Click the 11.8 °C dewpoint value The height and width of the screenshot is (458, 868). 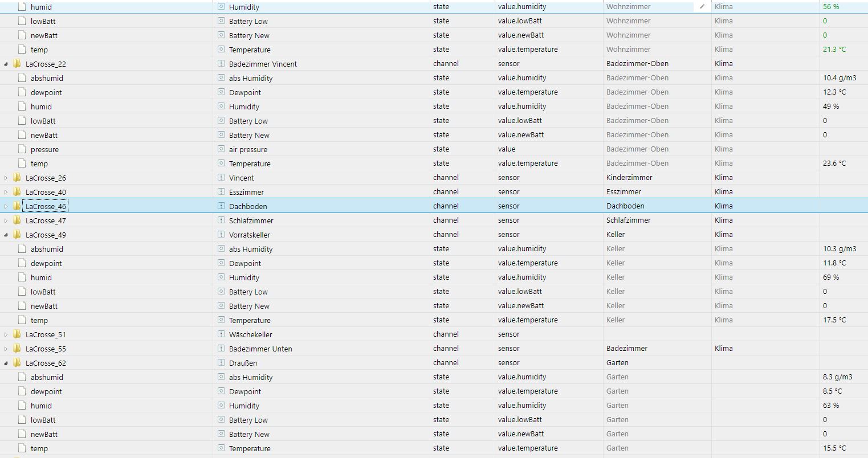pyautogui.click(x=834, y=263)
